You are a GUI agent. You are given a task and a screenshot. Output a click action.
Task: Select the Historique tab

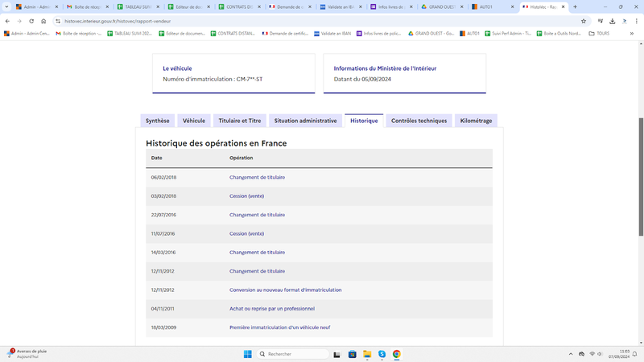[364, 121]
